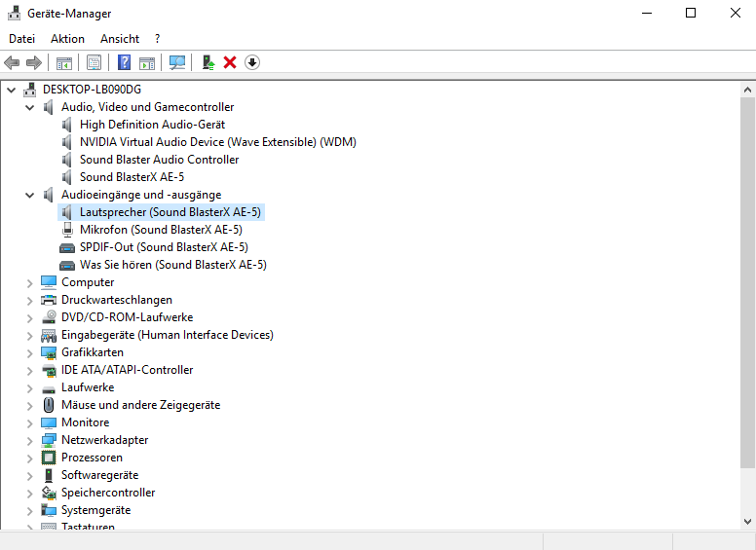756x550 pixels.
Task: Maximize the Geräte-Manager window
Action: pyautogui.click(x=691, y=13)
